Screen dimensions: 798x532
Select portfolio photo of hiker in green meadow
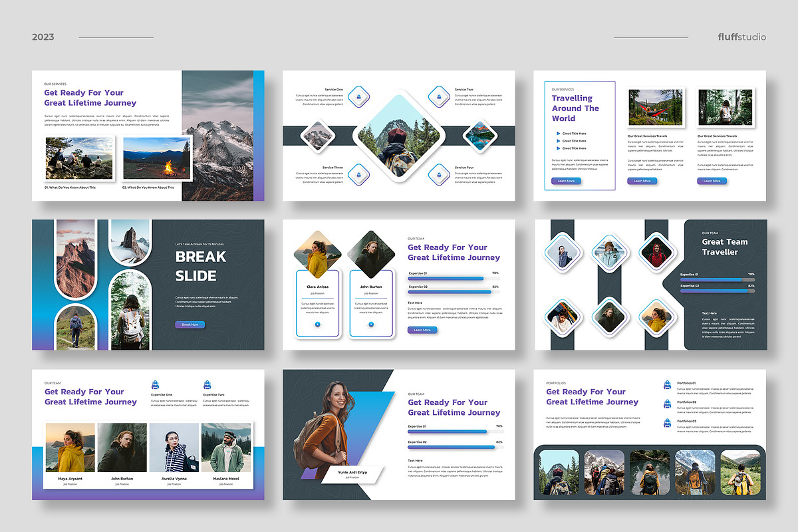point(740,472)
